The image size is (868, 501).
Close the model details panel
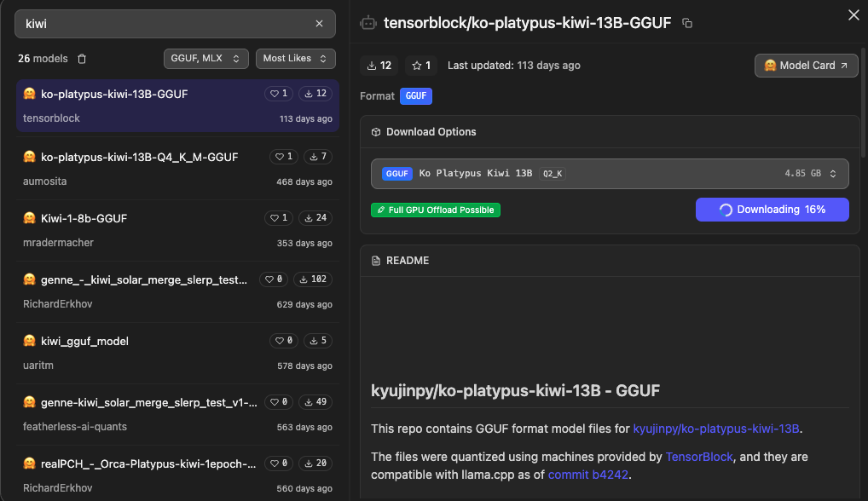pos(854,15)
